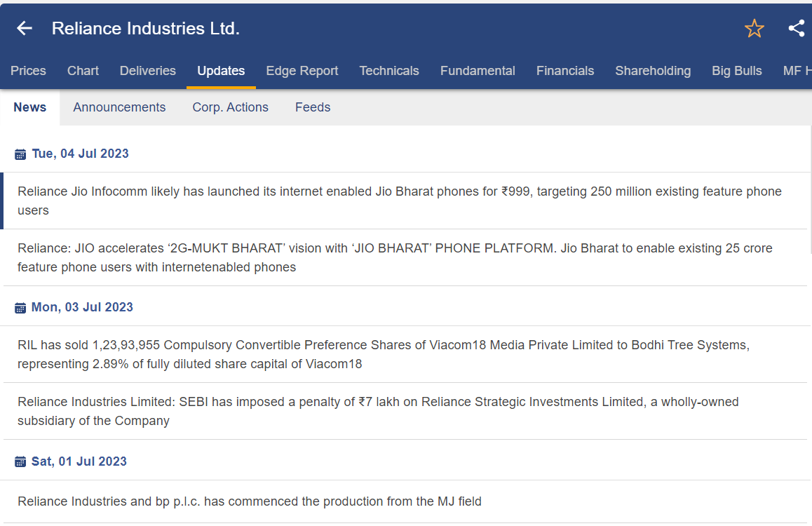Switch to Corp. Actions sub-tab
812x526 pixels.
coord(231,107)
